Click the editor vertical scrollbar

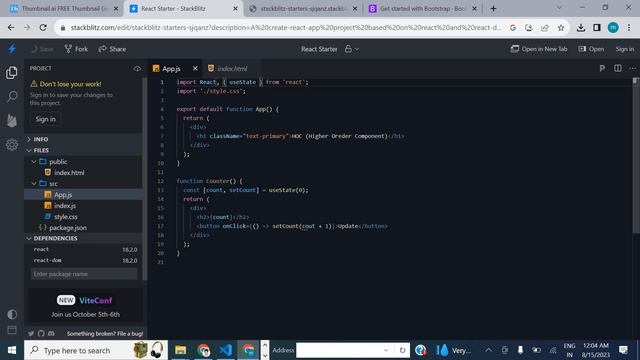(635, 155)
